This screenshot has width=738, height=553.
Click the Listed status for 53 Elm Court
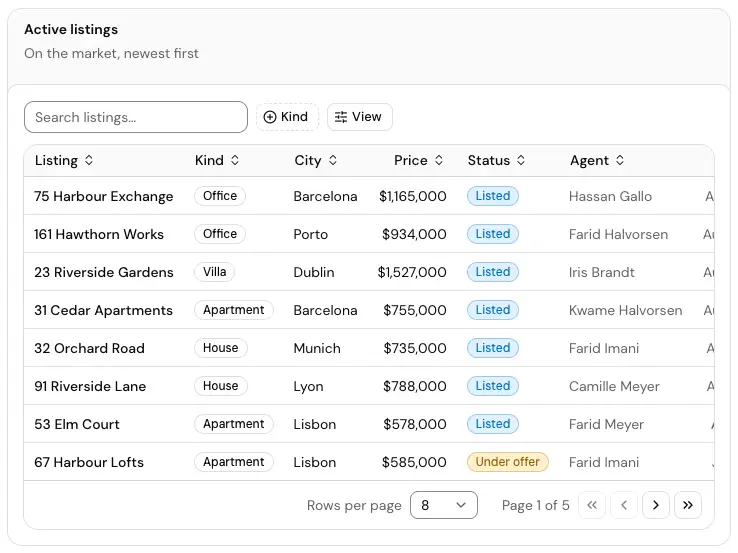point(493,424)
